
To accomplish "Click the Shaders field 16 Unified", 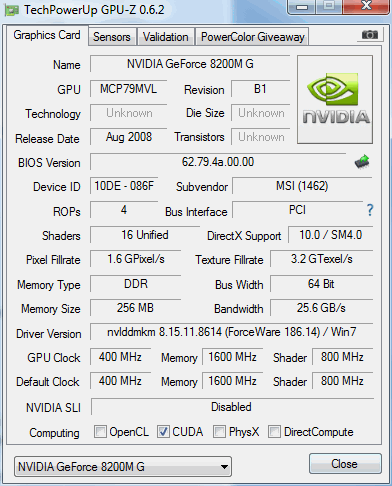I will [145, 235].
